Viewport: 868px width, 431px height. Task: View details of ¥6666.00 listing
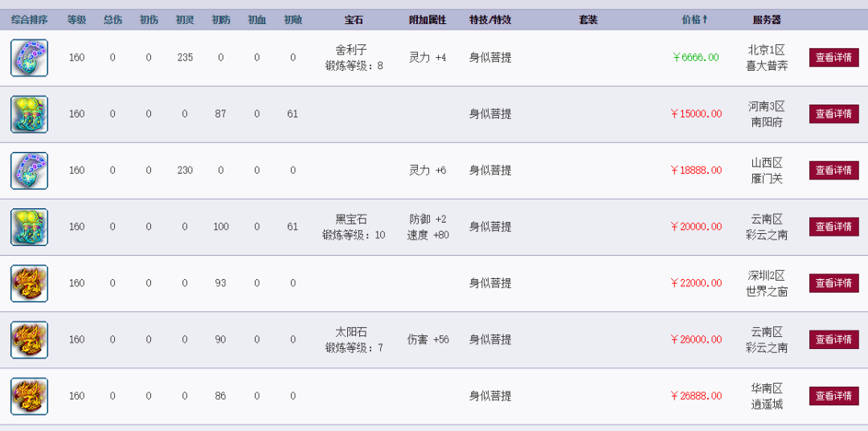(833, 58)
